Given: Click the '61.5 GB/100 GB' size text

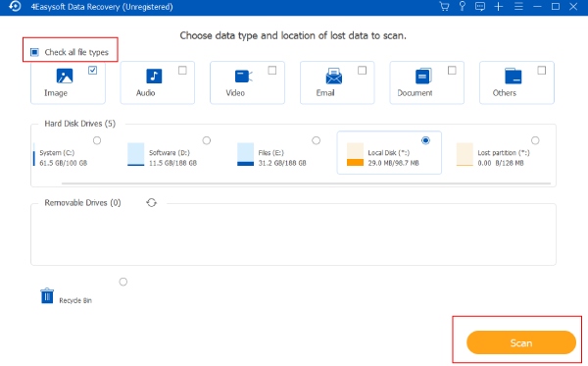Looking at the screenshot, I should tap(64, 163).
